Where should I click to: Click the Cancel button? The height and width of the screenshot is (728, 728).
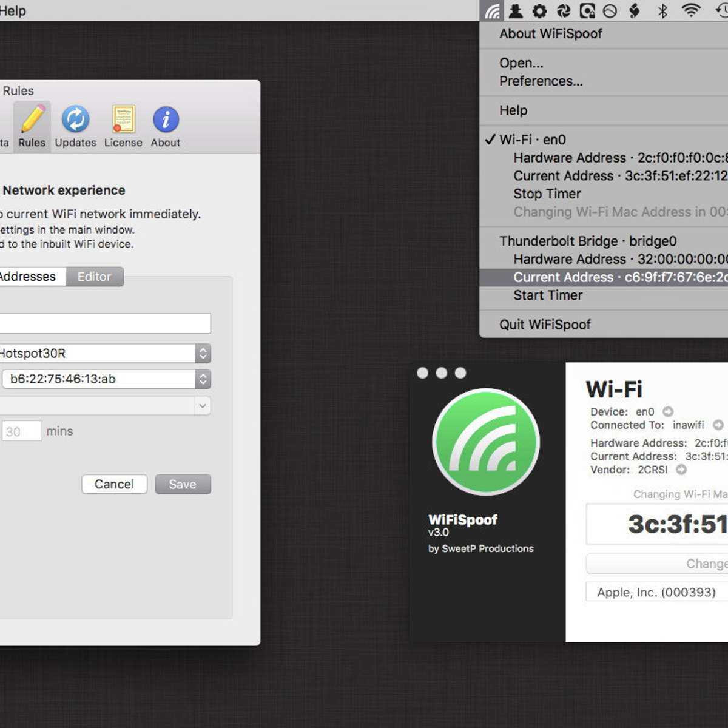point(114,484)
